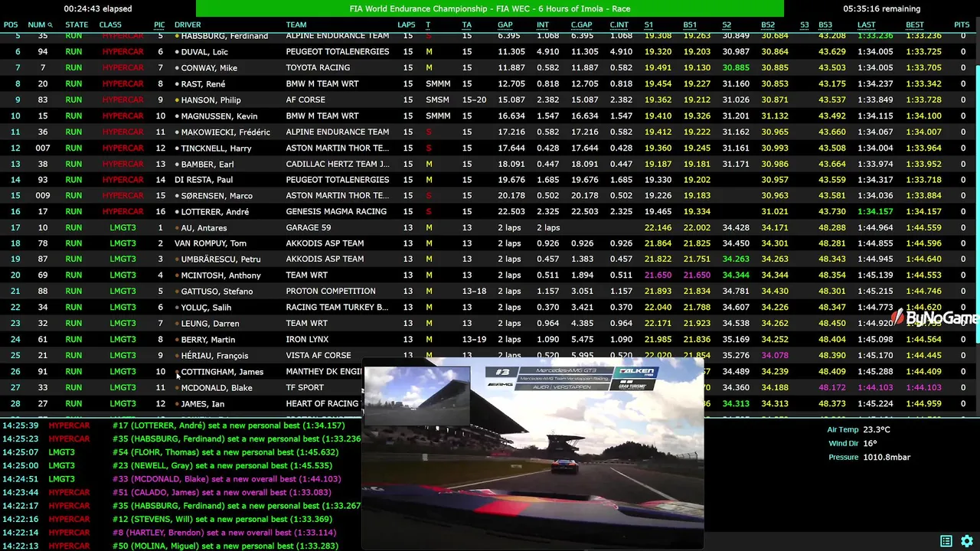Click the LAPS column header
This screenshot has height=551, width=980.
point(407,24)
